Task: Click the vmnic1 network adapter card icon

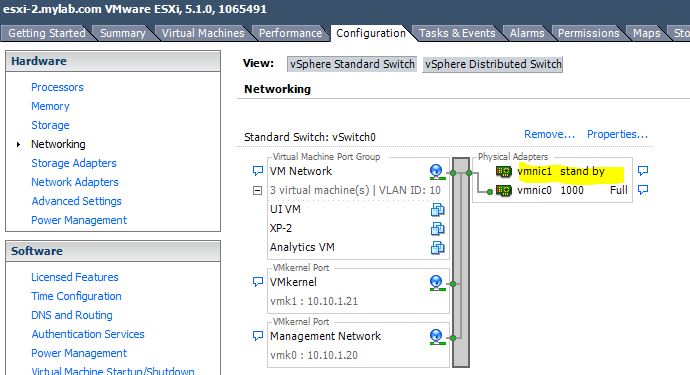Action: tap(504, 171)
